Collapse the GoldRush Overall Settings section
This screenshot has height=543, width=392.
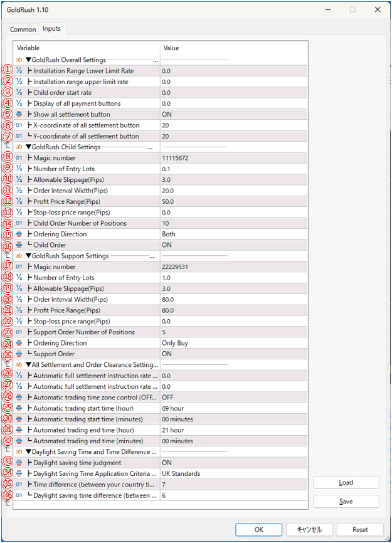[29, 60]
